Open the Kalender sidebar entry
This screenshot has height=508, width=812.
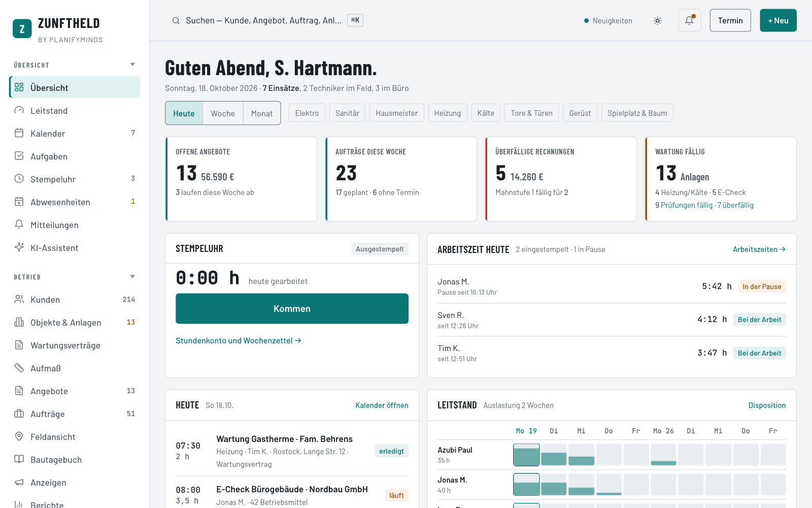click(75, 134)
